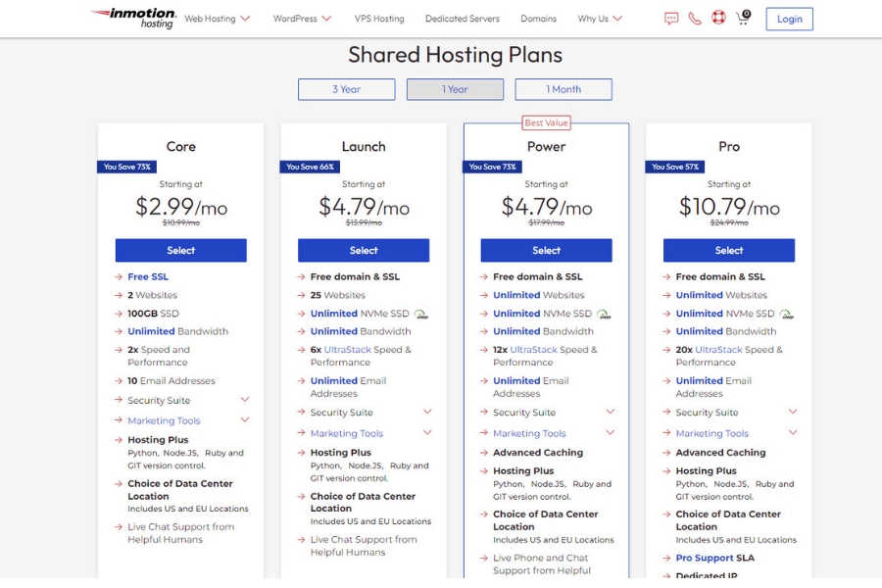The image size is (882, 588).
Task: Click '25 Websites' in Launch plan
Action: click(x=337, y=295)
